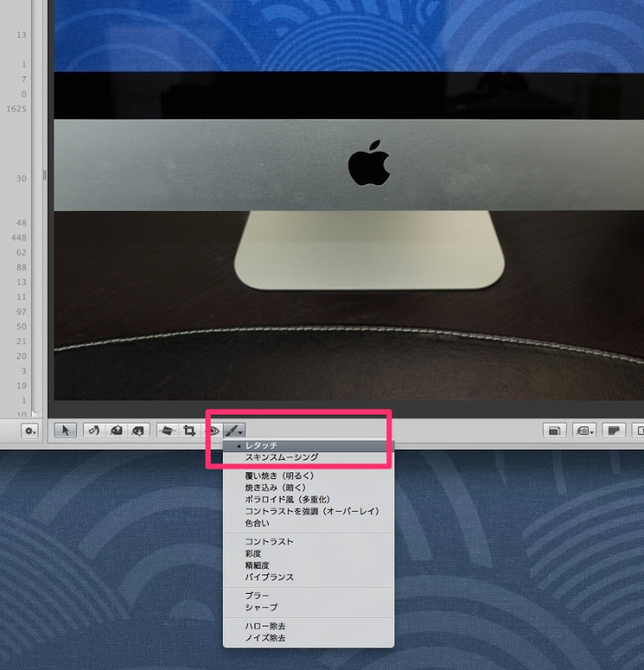The height and width of the screenshot is (670, 644).
Task: Click the count 62 in the sidebar
Action: coord(22,253)
